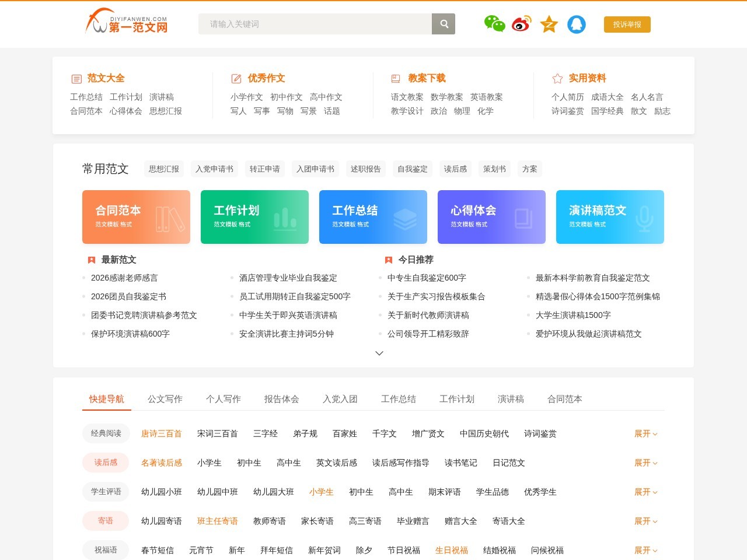Open the 语文教案 link
This screenshot has height=560, width=747.
[x=407, y=97]
